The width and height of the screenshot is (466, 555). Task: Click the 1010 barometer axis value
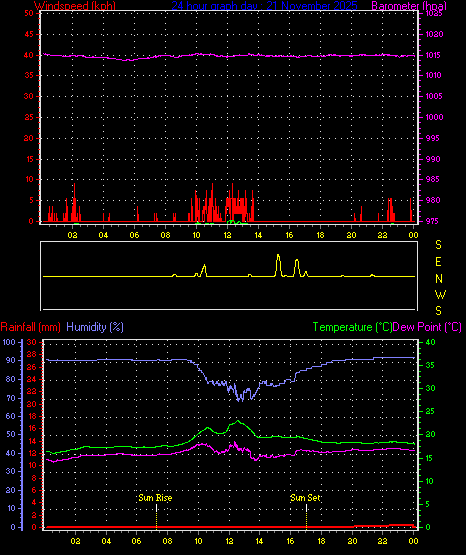coord(434,75)
